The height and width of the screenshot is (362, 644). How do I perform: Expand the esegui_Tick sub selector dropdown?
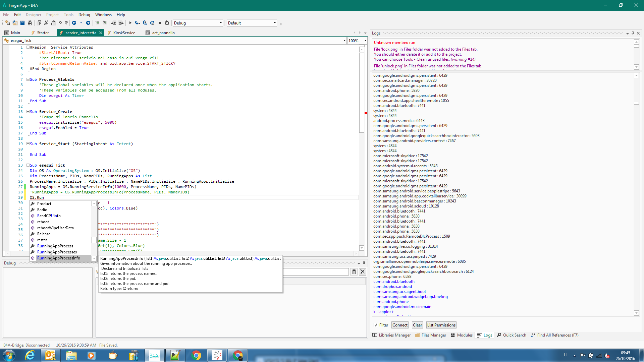[344, 41]
